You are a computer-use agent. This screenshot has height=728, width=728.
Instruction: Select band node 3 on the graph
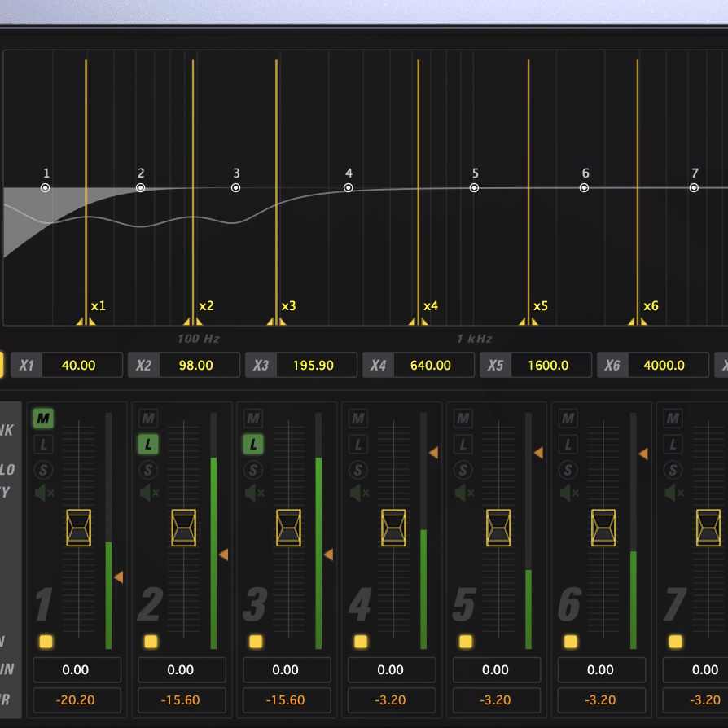[x=236, y=188]
